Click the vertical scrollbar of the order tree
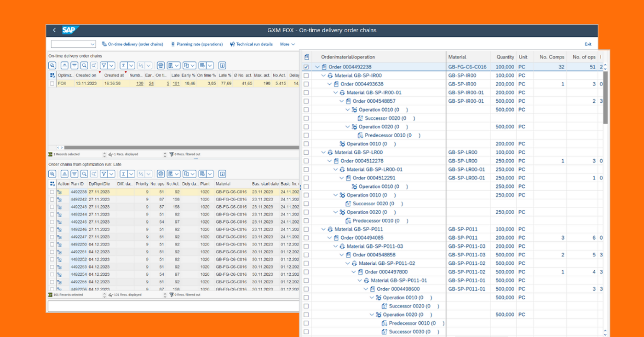Viewport: 644px width, 337px height. [x=605, y=97]
